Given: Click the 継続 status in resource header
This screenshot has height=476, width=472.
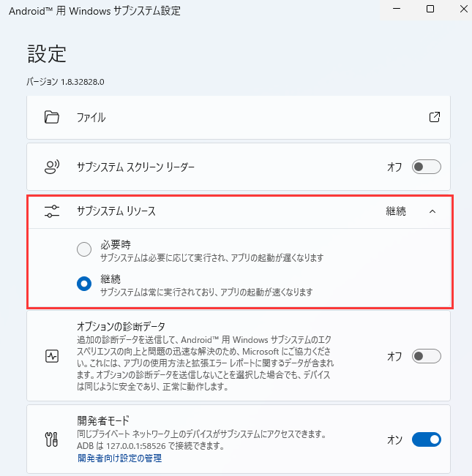Looking at the screenshot, I should click(x=396, y=211).
